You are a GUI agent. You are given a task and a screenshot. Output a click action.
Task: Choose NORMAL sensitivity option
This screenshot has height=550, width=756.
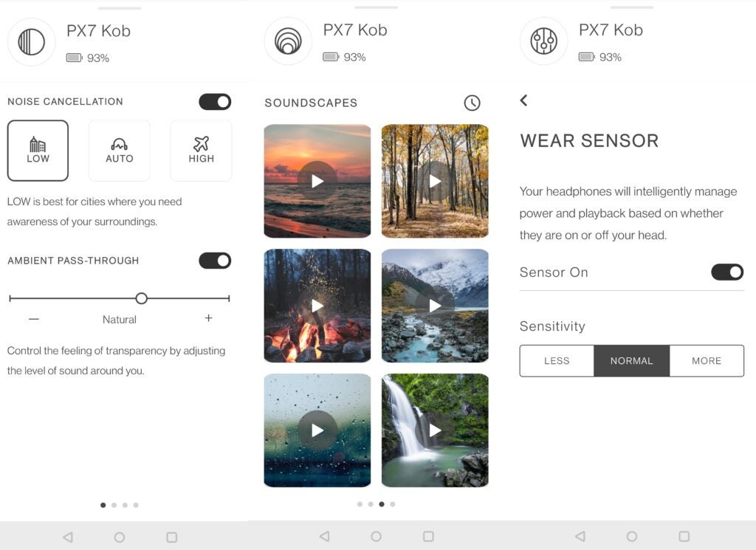pos(632,360)
